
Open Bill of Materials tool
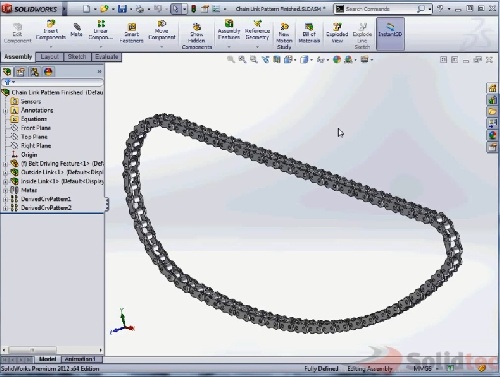point(309,33)
